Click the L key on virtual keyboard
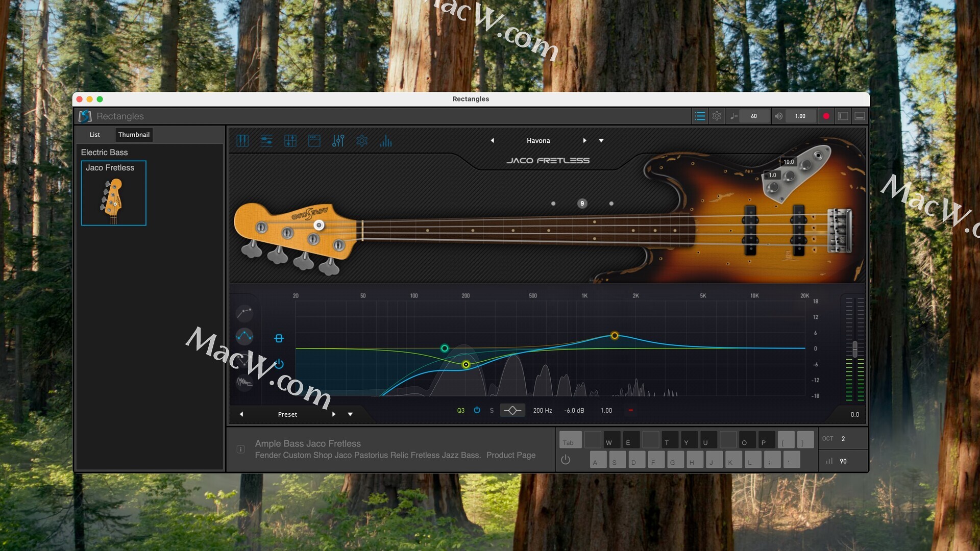Viewport: 980px width, 551px height. pos(753,460)
